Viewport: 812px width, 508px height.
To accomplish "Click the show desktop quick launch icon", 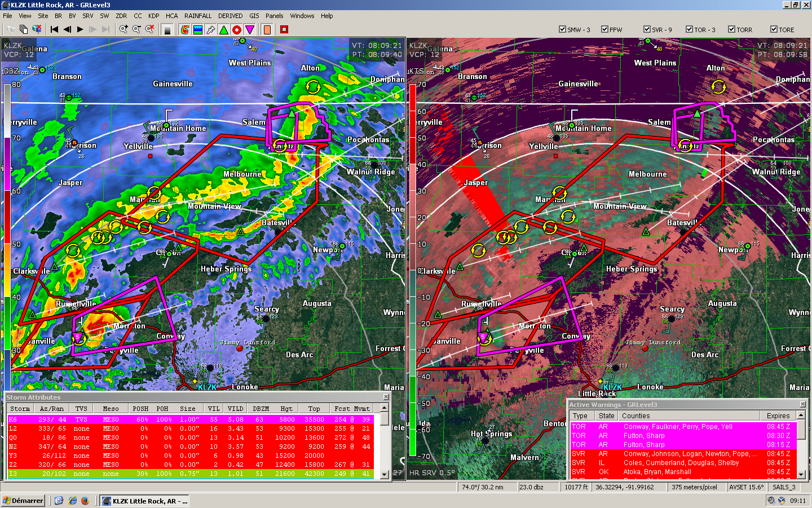I will click(59, 501).
